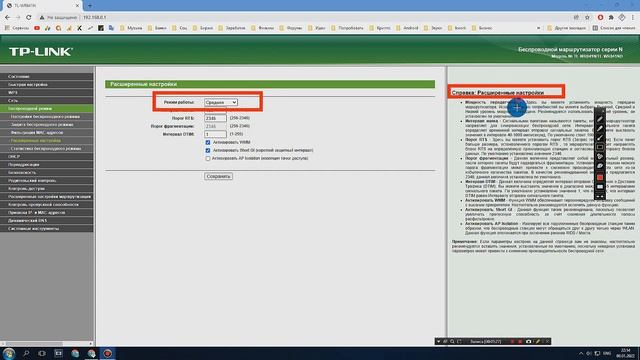
Task: Click the Сохранить button
Action: (218, 176)
